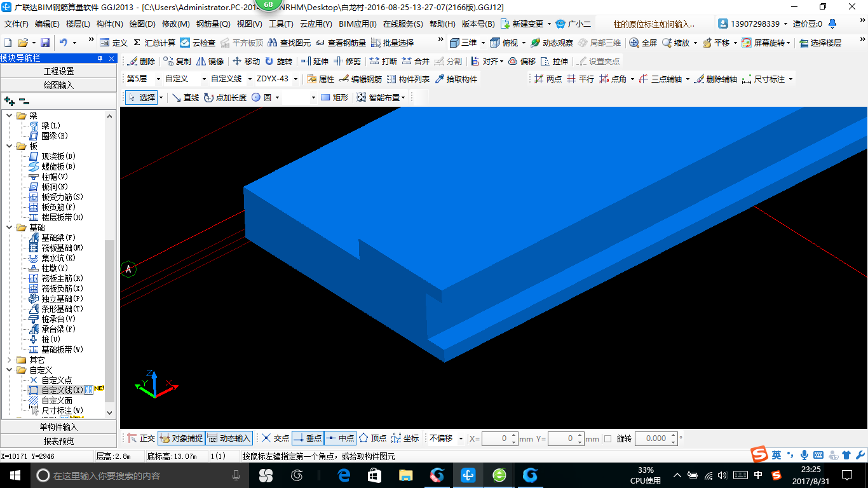Open the 在线服务(S) menu

coord(403,24)
